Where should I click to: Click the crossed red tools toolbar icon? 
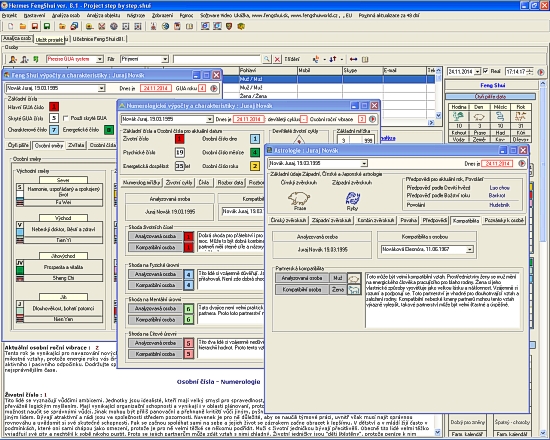coord(102,26)
